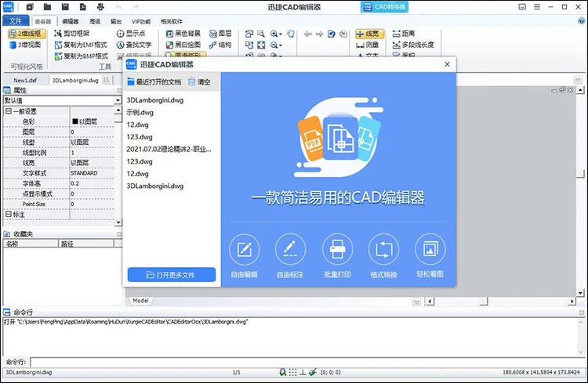Select the 距离 distance tool

coord(404,34)
